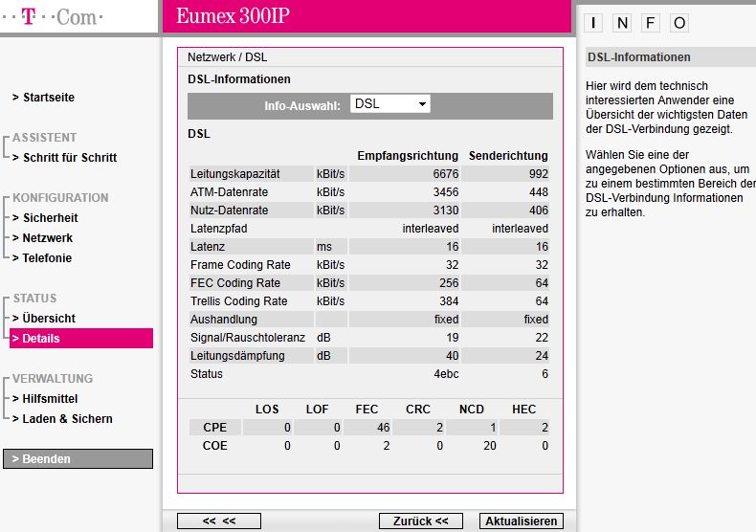Click the NCD column header
The height and width of the screenshot is (532, 756).
472,410
